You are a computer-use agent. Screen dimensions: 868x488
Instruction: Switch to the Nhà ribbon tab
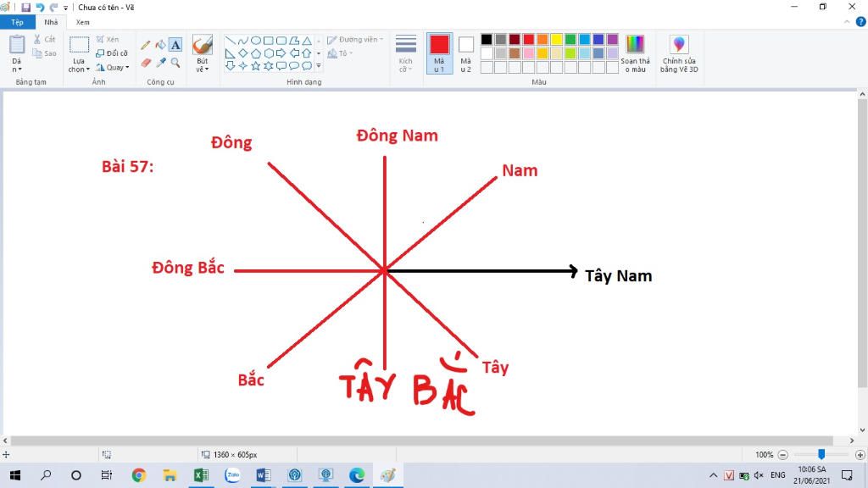pyautogui.click(x=51, y=22)
